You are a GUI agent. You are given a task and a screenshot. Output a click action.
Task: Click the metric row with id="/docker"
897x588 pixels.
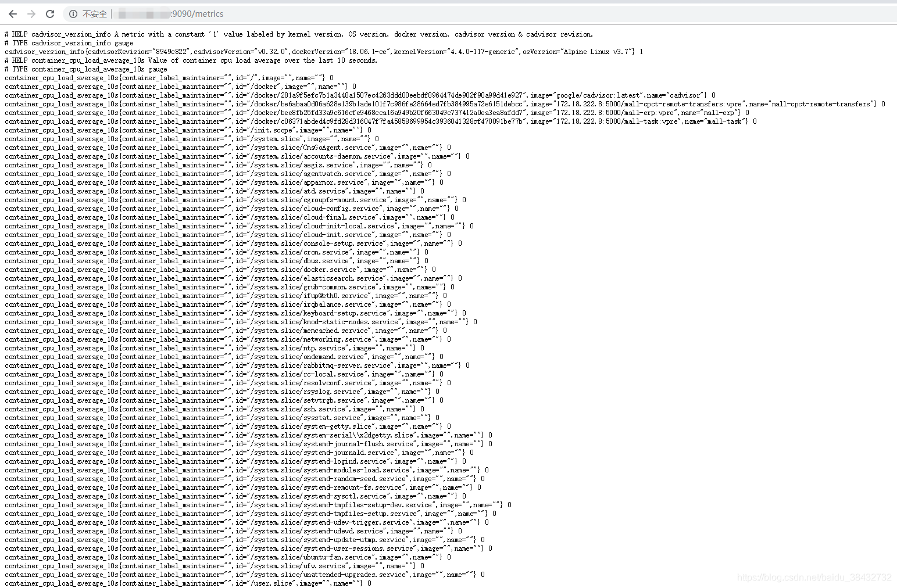pyautogui.click(x=180, y=87)
